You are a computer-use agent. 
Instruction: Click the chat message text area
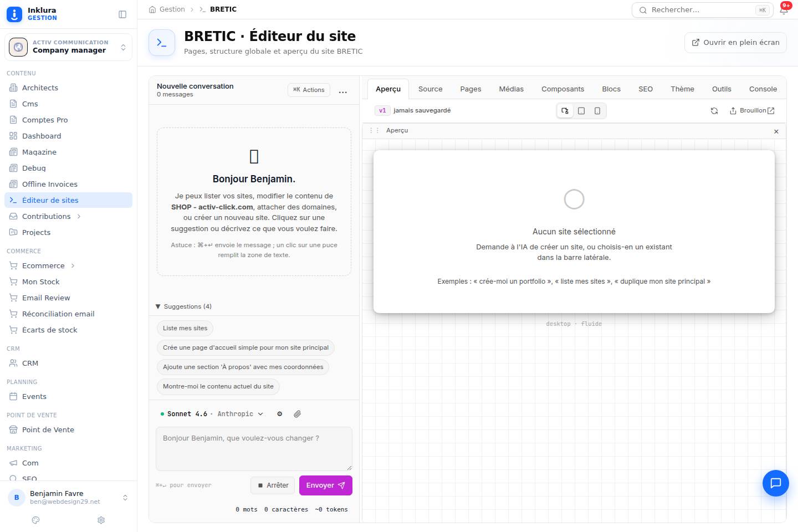pyautogui.click(x=254, y=449)
